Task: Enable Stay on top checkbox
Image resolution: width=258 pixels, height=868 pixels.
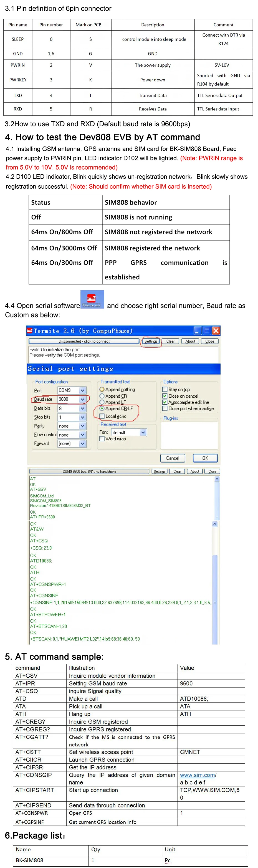Action: point(165,389)
